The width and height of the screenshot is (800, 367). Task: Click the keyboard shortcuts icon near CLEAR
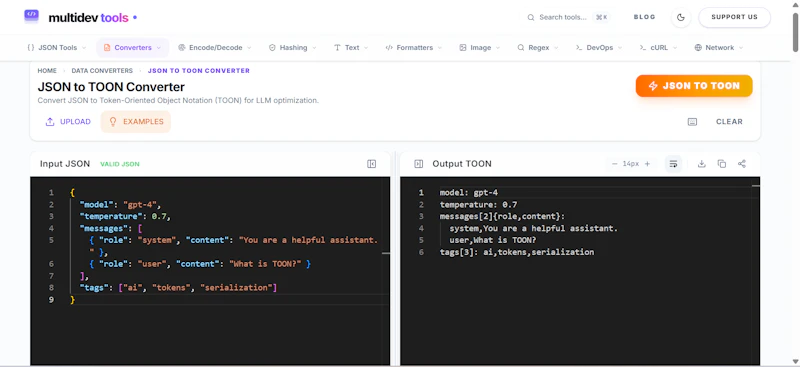pyautogui.click(x=692, y=121)
